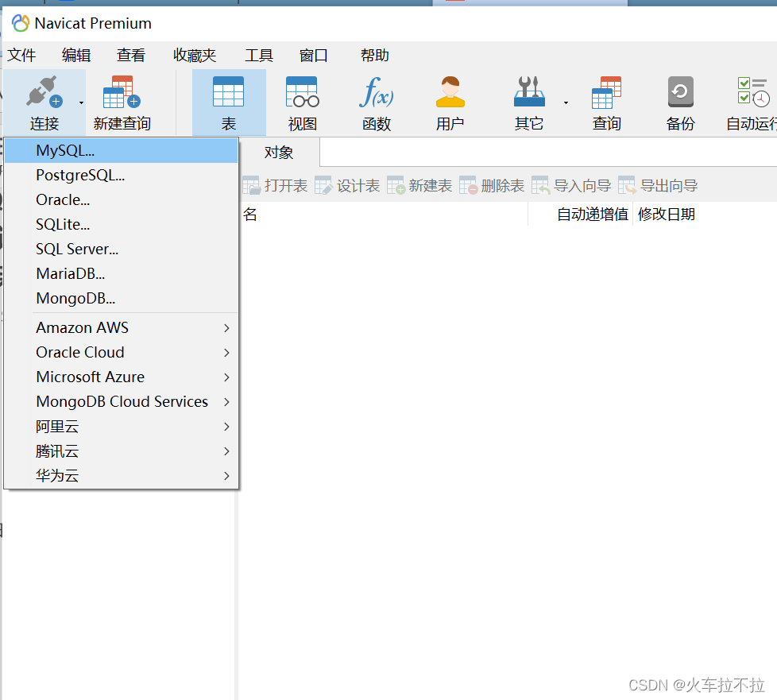Click the 删除表 button
The image size is (777, 700).
pos(492,186)
